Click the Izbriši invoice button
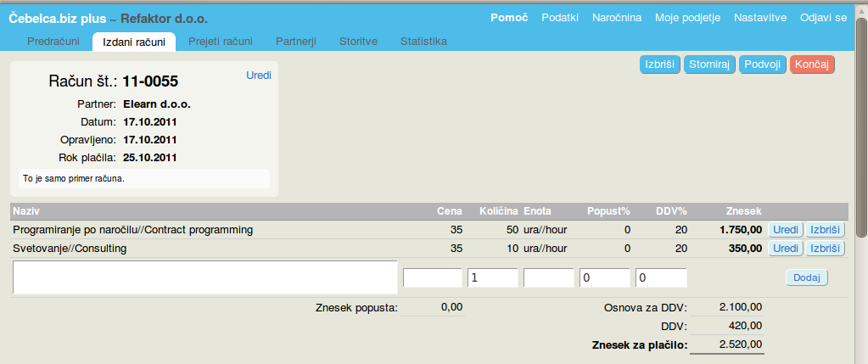 tap(659, 65)
